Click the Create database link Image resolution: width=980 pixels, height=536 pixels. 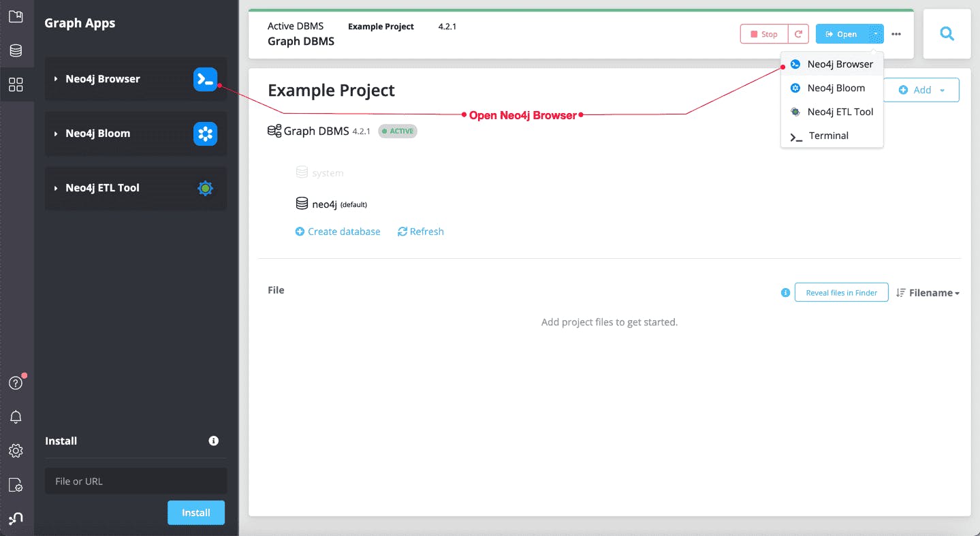pos(338,232)
